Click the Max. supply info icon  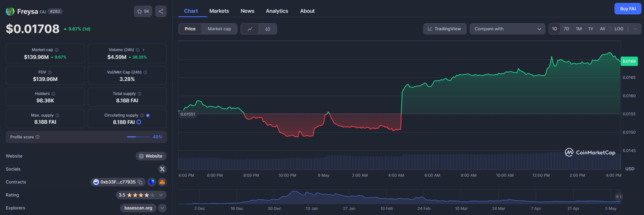coord(57,115)
